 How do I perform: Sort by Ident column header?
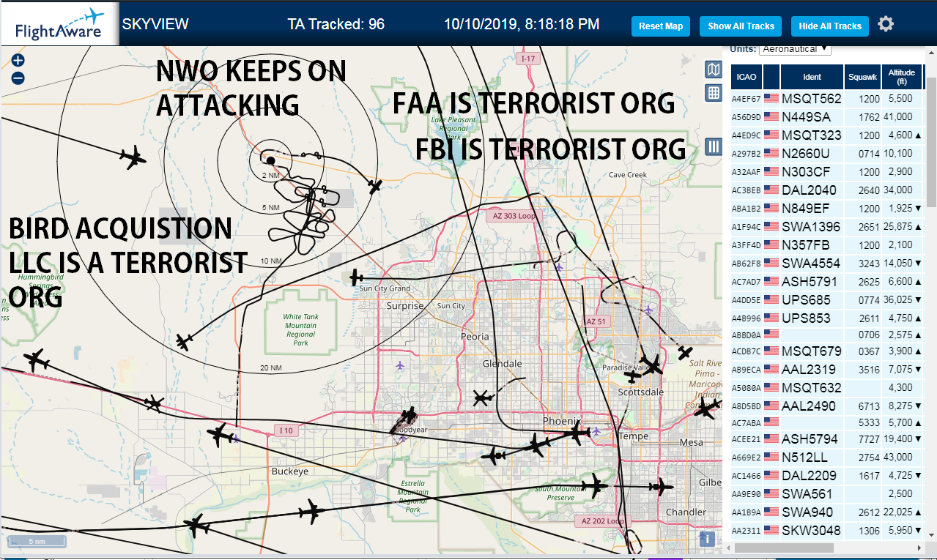812,77
